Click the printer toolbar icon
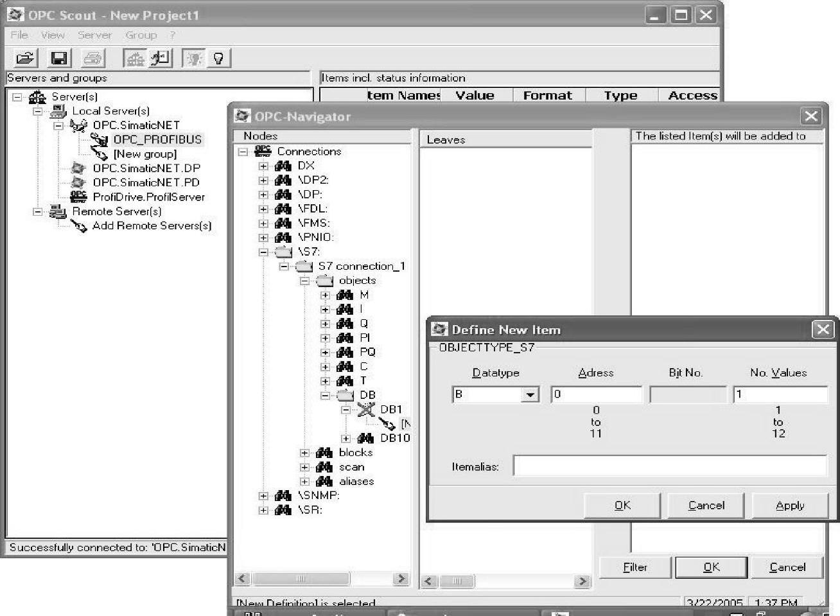The width and height of the screenshot is (840, 616). (x=92, y=58)
